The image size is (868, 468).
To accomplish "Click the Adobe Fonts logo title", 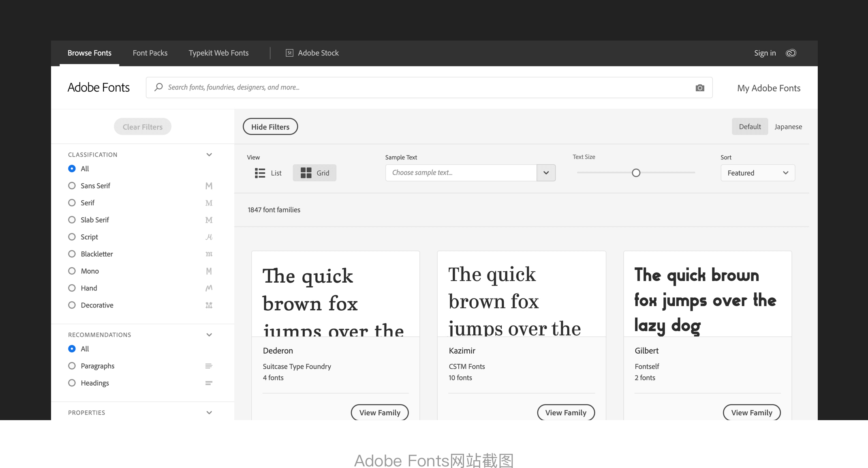I will coord(98,88).
